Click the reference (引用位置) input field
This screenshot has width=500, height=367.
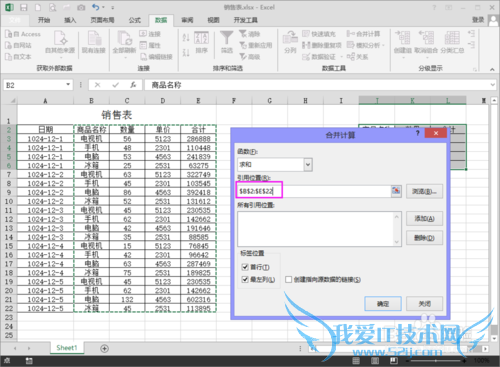click(x=313, y=191)
